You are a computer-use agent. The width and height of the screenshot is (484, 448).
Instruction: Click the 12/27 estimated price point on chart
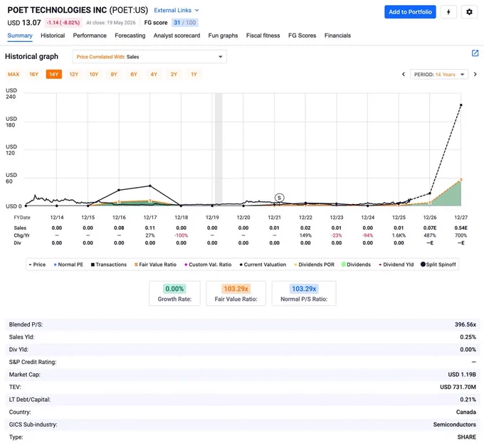tap(461, 105)
